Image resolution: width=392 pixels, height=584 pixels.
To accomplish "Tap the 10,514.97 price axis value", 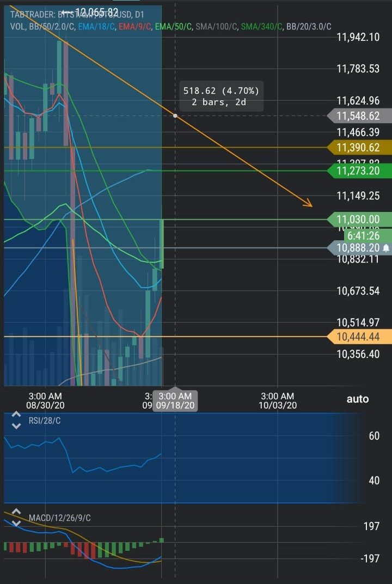I will (358, 323).
